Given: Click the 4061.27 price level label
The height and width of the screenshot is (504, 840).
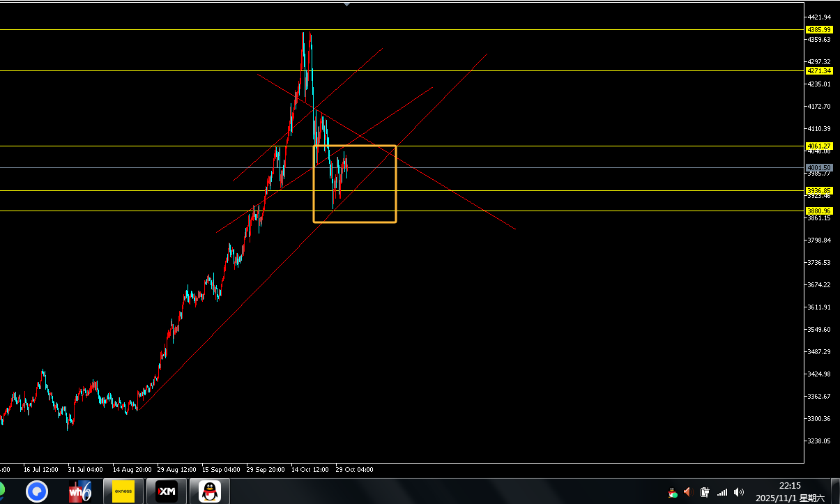Looking at the screenshot, I should tap(818, 146).
